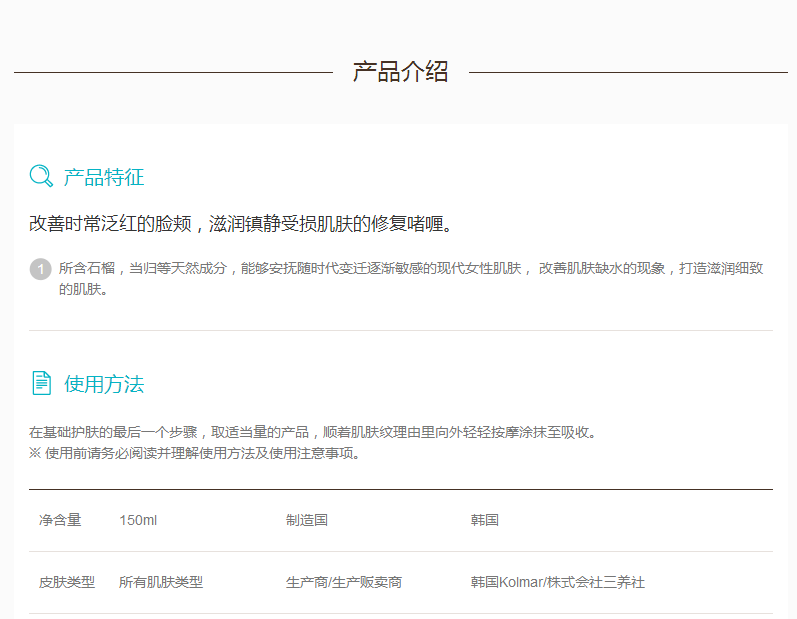
Task: Click the gray number 1 circle badge
Action: click(x=41, y=269)
